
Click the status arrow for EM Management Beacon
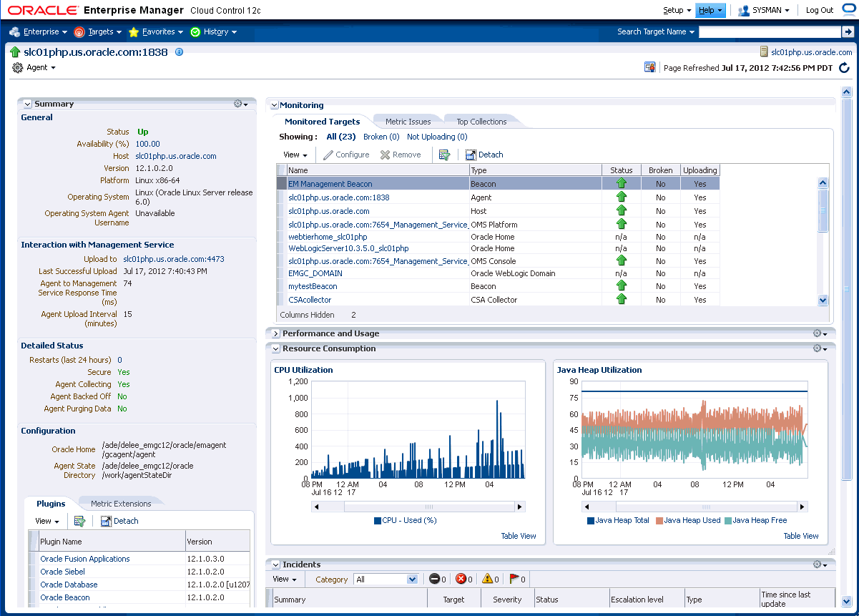point(622,184)
